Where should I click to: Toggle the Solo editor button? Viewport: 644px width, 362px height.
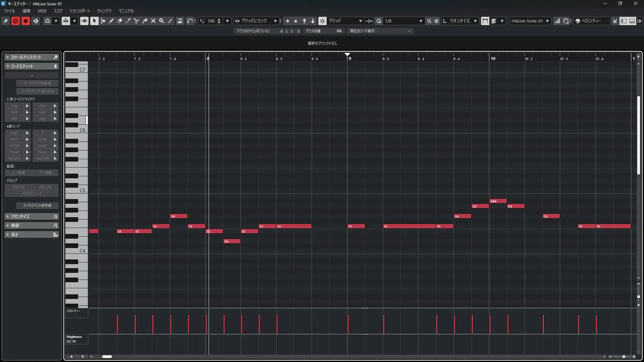[x=15, y=21]
